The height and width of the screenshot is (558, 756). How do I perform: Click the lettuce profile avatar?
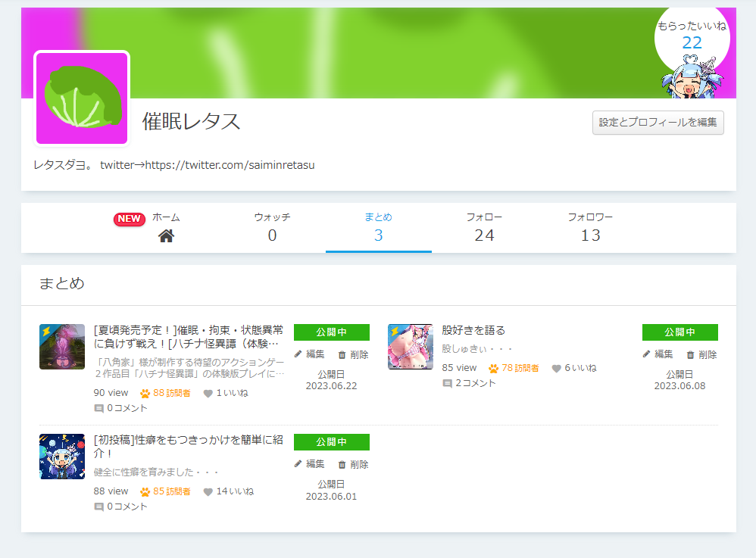pos(82,98)
